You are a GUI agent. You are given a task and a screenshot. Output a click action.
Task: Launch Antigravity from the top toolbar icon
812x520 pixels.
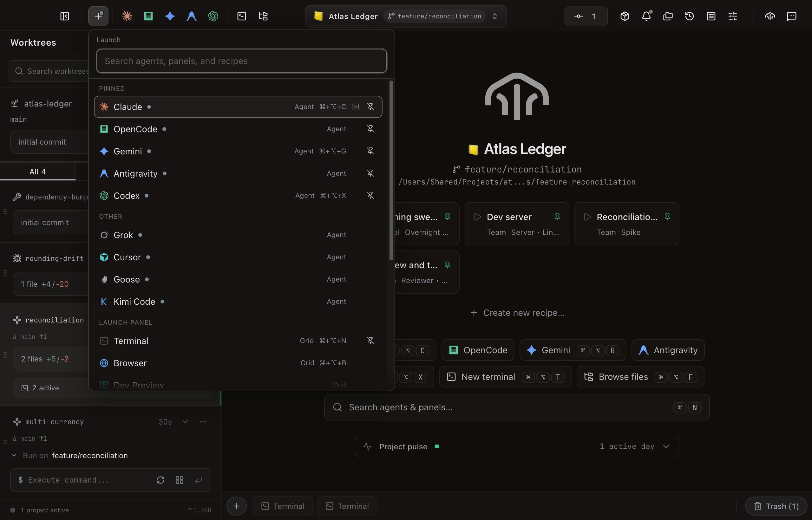[x=192, y=16]
